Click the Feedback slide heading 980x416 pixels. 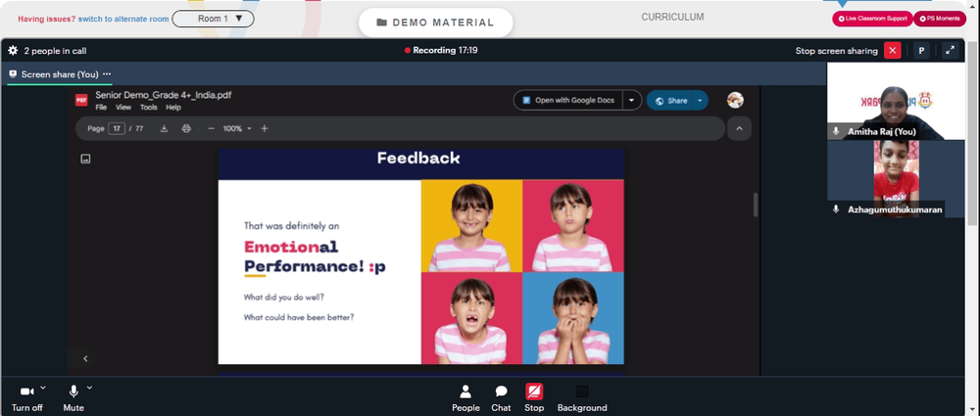pos(418,158)
